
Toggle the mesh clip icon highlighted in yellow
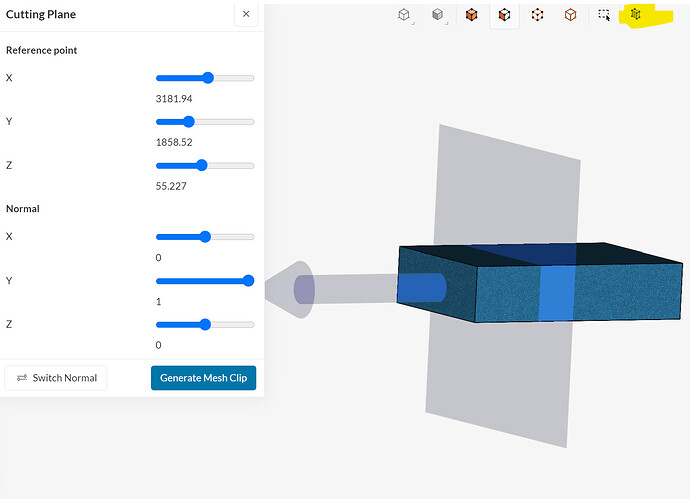[635, 14]
